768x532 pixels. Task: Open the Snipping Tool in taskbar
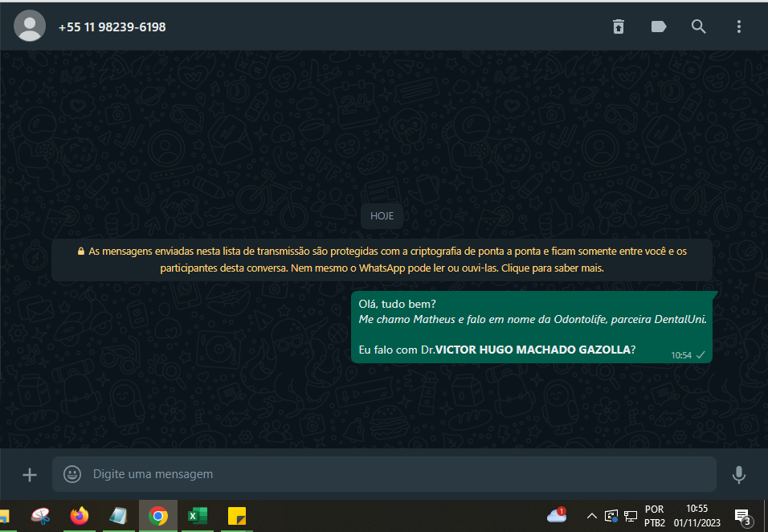[x=41, y=516]
